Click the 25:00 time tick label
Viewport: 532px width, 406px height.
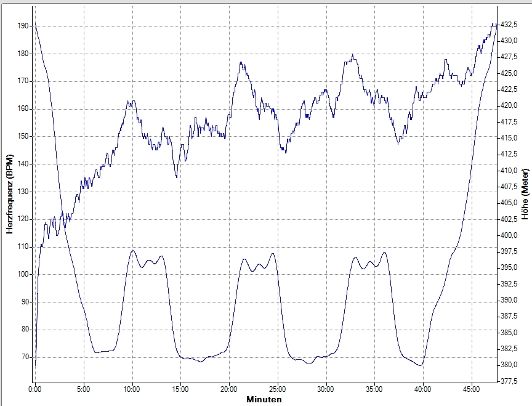(278, 389)
